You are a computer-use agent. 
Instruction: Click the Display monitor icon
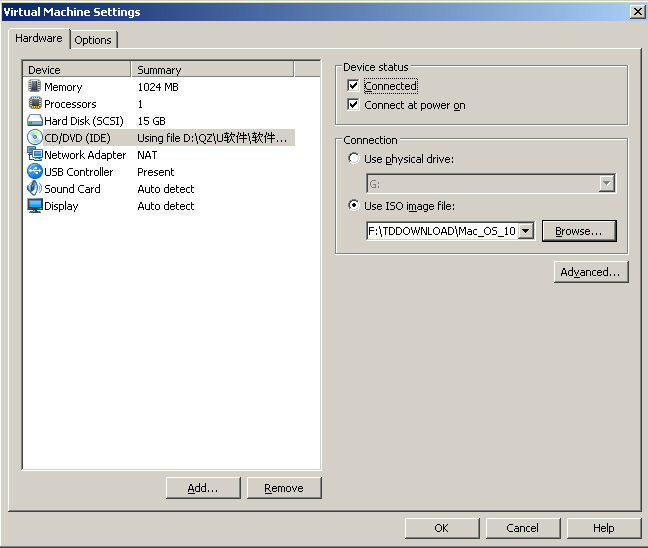[x=35, y=205]
